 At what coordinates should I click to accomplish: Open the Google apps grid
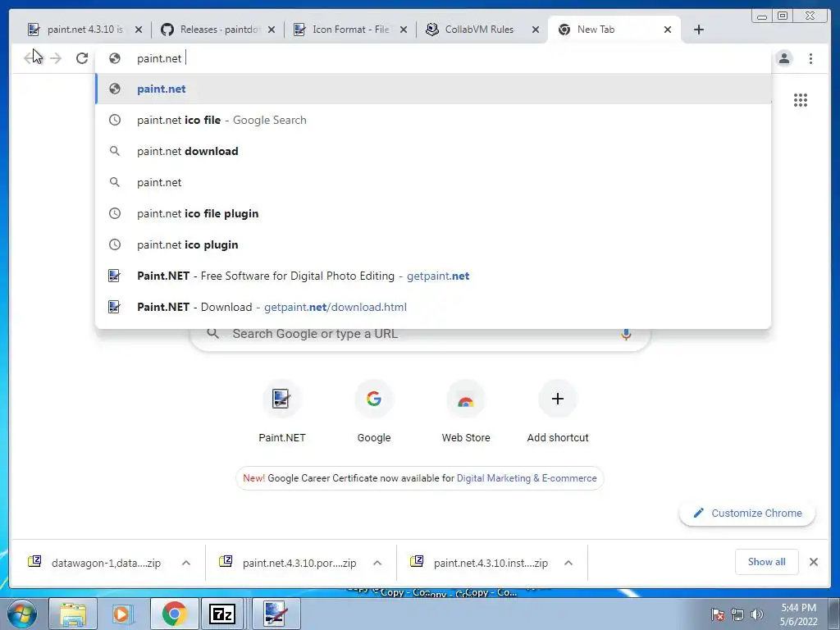click(x=801, y=100)
